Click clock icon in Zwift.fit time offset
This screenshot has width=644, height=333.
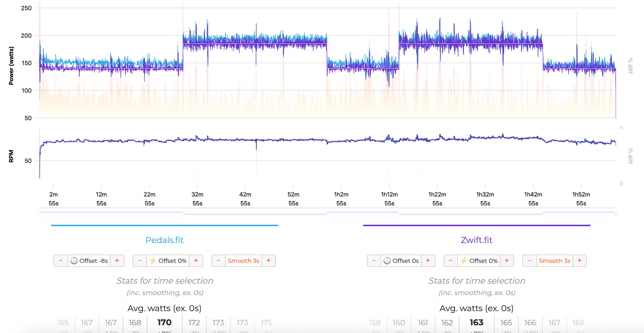click(x=387, y=261)
